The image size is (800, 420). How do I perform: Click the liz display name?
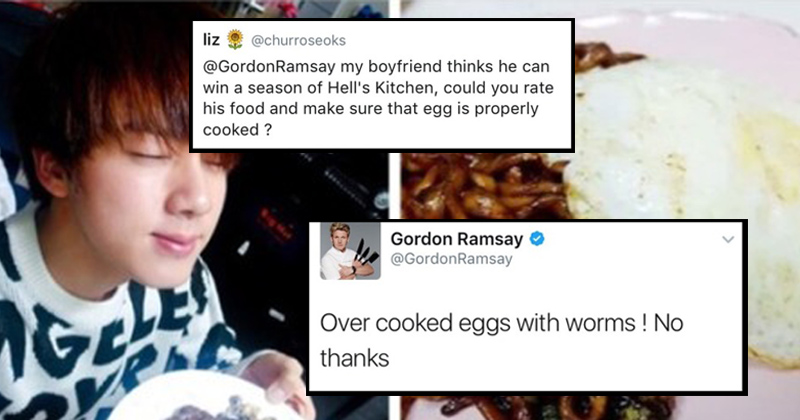(211, 39)
